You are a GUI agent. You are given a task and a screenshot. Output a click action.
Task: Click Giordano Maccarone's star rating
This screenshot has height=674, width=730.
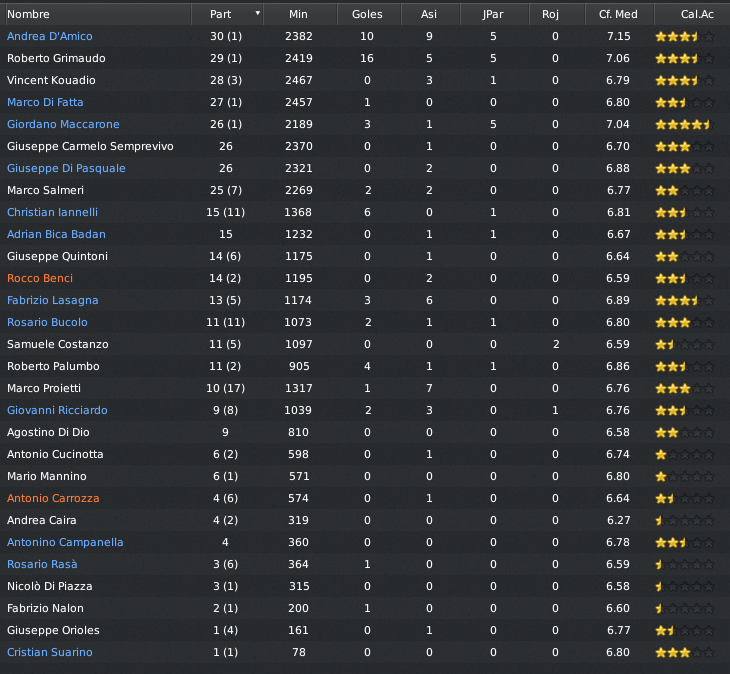tap(684, 124)
